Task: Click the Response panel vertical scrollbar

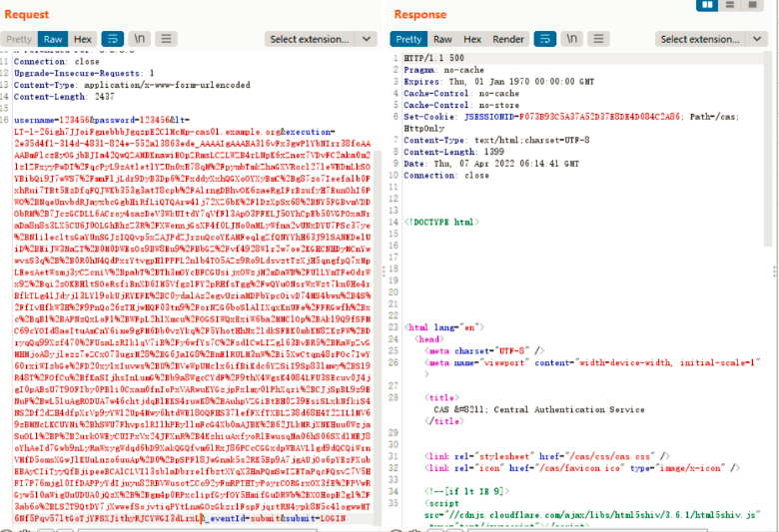Action: coord(768,149)
